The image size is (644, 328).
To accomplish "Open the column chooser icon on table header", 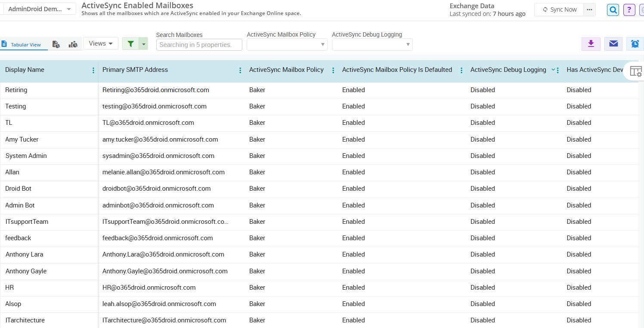I will pos(636,71).
